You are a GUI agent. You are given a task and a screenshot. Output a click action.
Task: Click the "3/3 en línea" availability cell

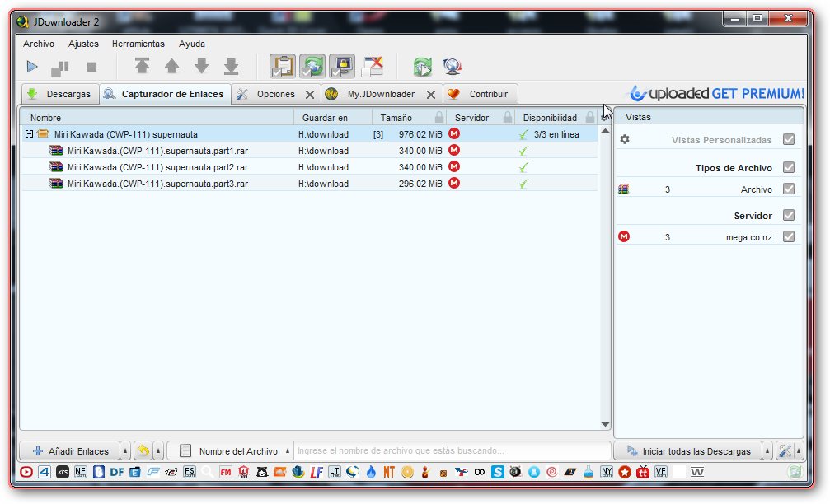556,134
